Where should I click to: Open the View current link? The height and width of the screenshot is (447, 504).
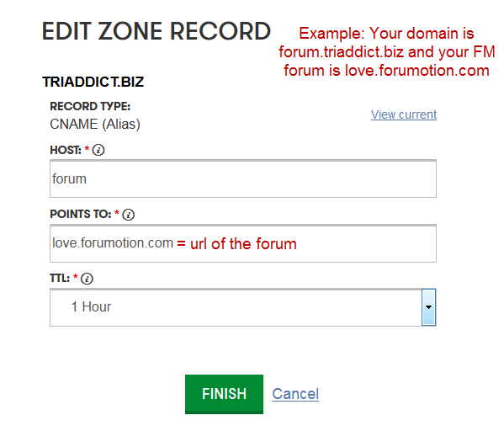(x=404, y=114)
